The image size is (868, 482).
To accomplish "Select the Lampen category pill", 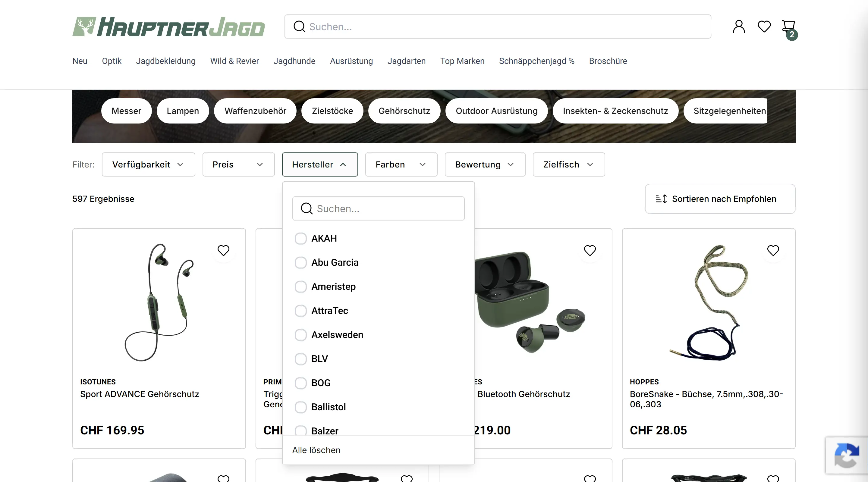I will point(183,111).
